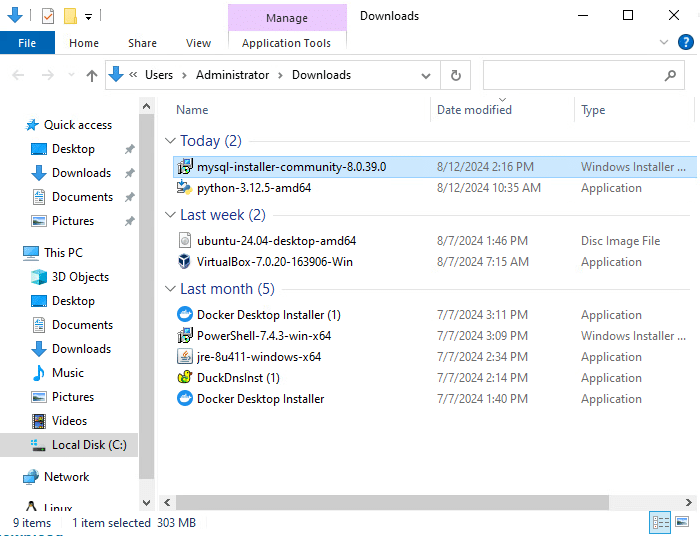
Task: Click the PowerShell-7.4.3-win-x64 file icon
Action: tap(185, 336)
